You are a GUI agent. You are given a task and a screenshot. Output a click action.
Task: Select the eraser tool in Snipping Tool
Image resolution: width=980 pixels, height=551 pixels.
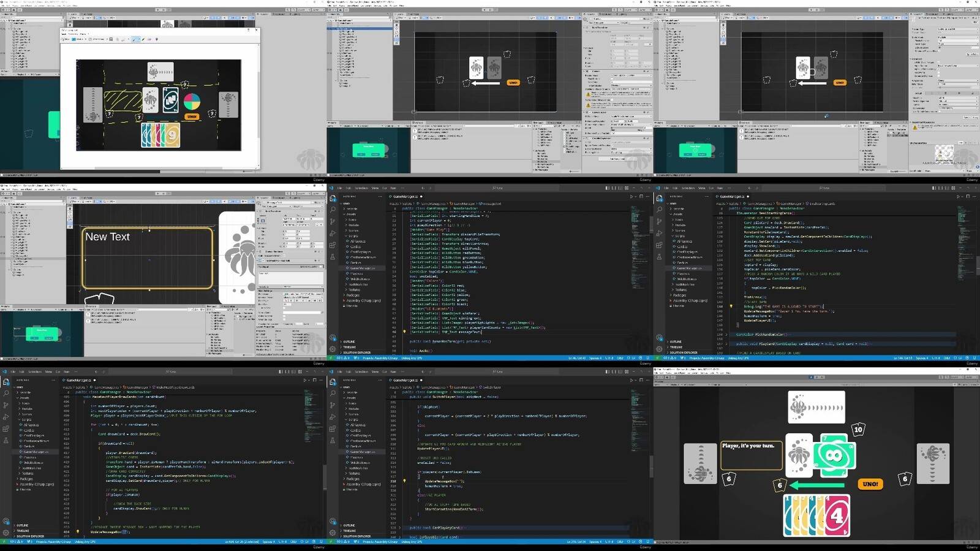click(149, 39)
